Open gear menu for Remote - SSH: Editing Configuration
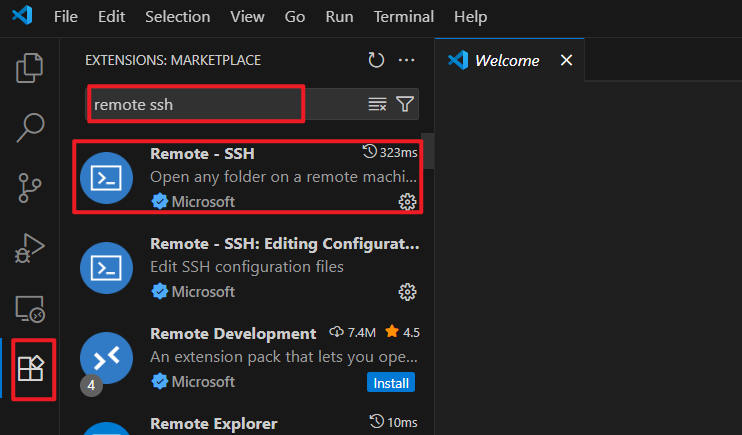 pos(407,292)
